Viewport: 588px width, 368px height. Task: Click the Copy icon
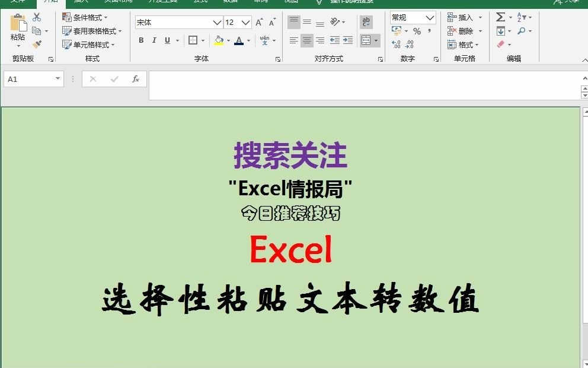point(36,30)
